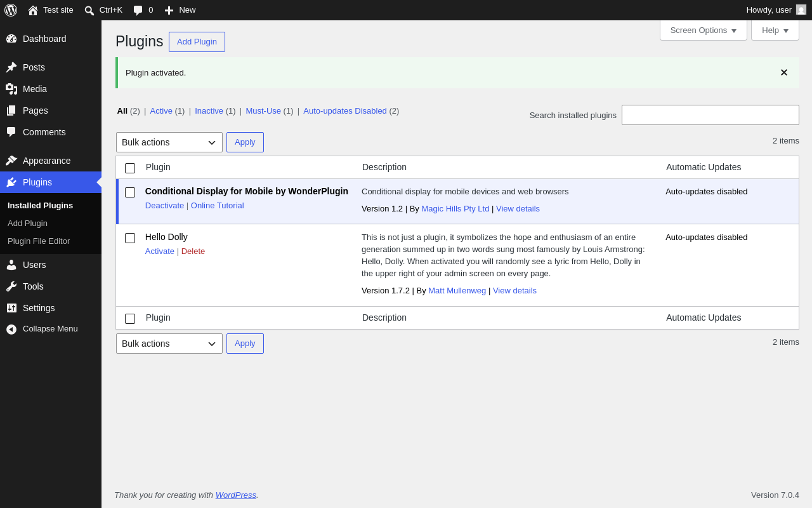Filter plugins by All

(122, 110)
